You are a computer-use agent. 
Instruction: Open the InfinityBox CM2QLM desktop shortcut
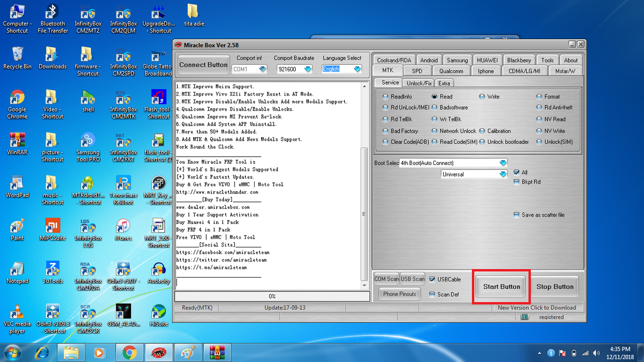tap(123, 19)
